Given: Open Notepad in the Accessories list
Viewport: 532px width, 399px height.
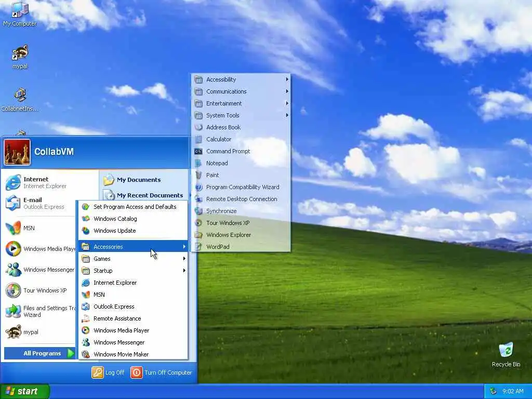Looking at the screenshot, I should pos(241,163).
